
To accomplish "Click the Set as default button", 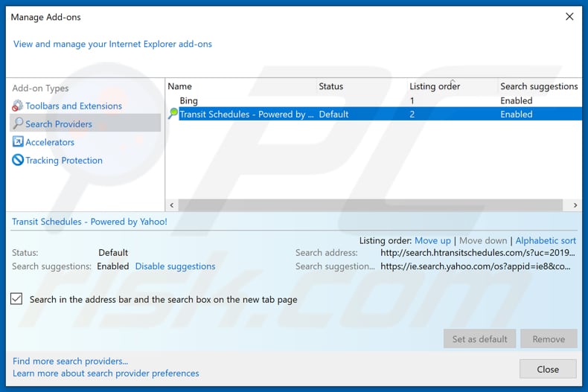I will tap(479, 338).
